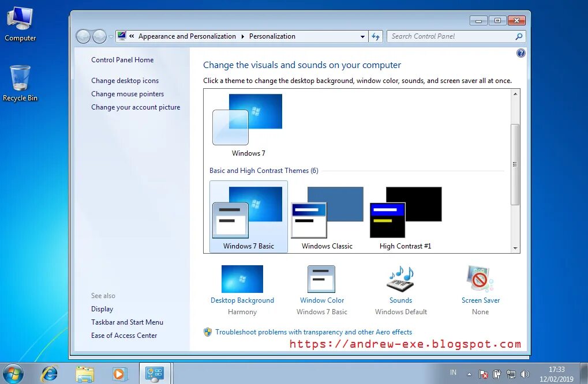This screenshot has width=588, height=384.
Task: Open recent pages dropdown arrow
Action: click(111, 37)
